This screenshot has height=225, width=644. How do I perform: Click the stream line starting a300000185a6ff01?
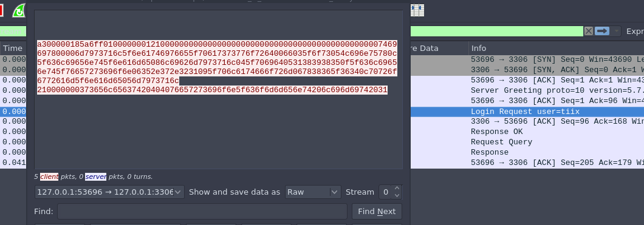218,45
